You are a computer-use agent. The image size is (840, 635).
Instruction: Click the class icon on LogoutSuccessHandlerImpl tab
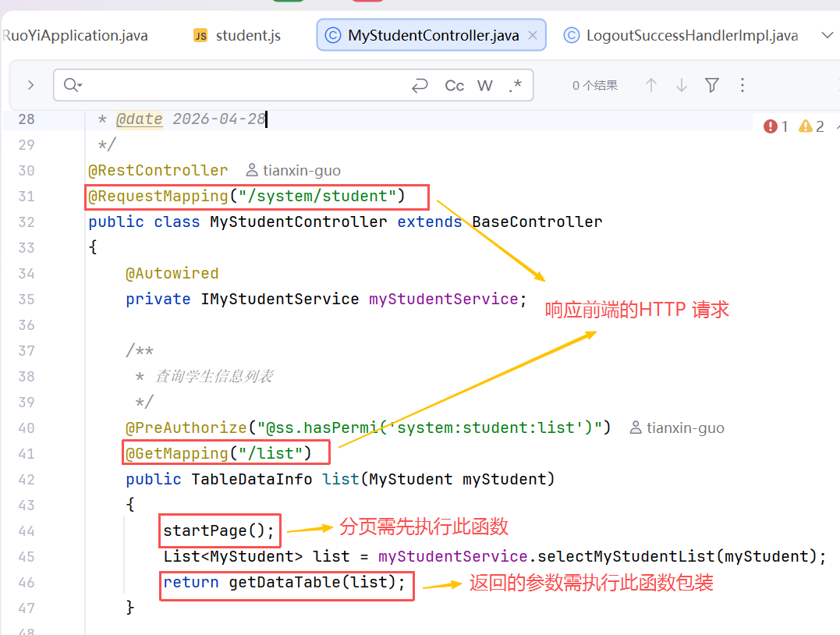572,35
